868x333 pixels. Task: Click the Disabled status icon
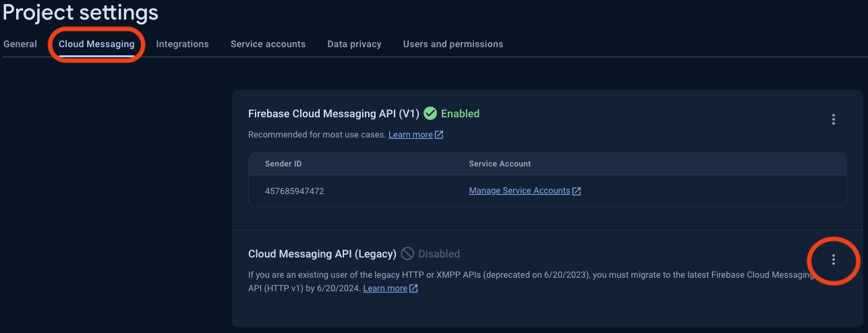click(x=407, y=254)
